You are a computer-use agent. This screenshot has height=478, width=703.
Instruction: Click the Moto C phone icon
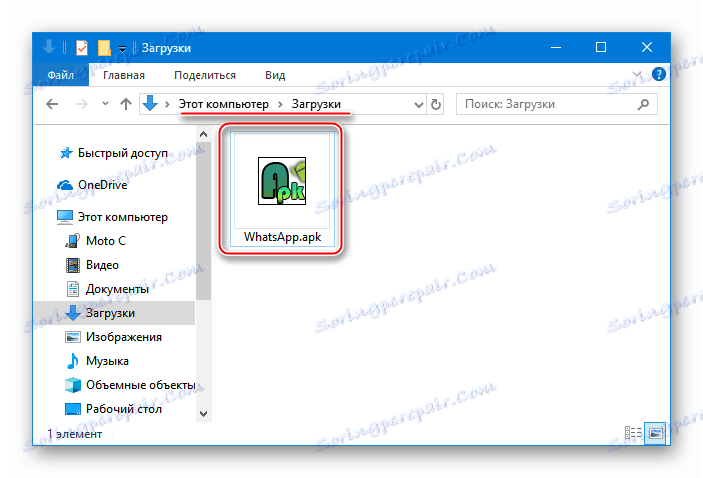[x=73, y=241]
